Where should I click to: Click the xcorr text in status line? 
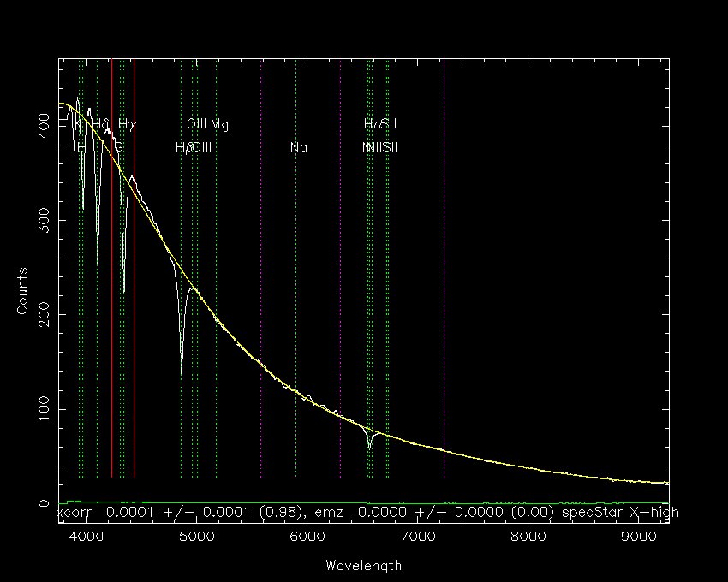click(75, 513)
